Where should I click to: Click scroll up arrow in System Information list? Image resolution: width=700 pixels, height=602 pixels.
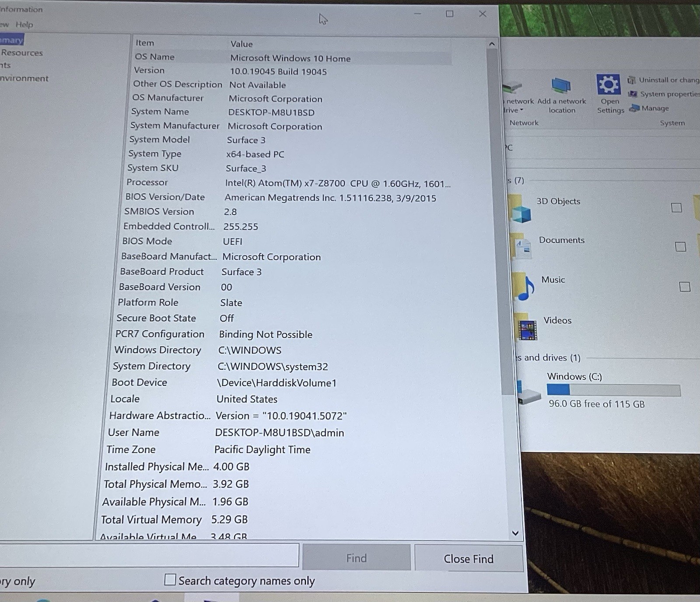(492, 44)
